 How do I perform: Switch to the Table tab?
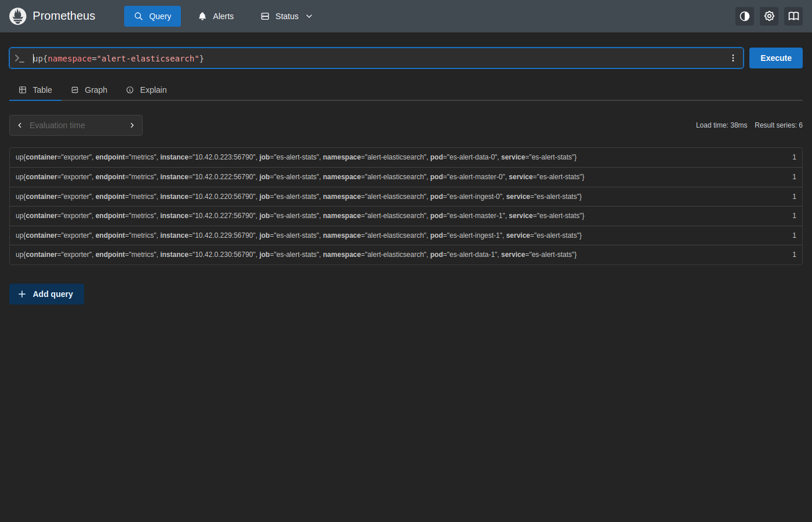point(35,90)
